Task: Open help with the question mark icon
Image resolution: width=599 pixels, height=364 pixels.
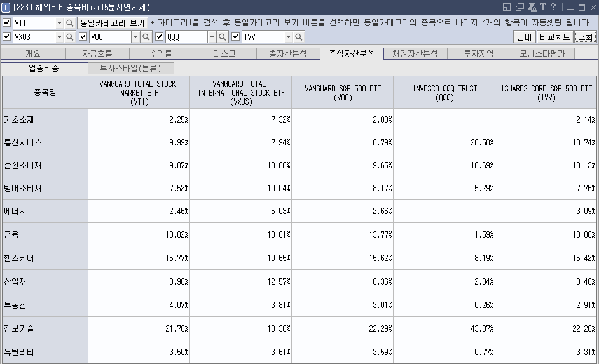Action: tap(553, 7)
